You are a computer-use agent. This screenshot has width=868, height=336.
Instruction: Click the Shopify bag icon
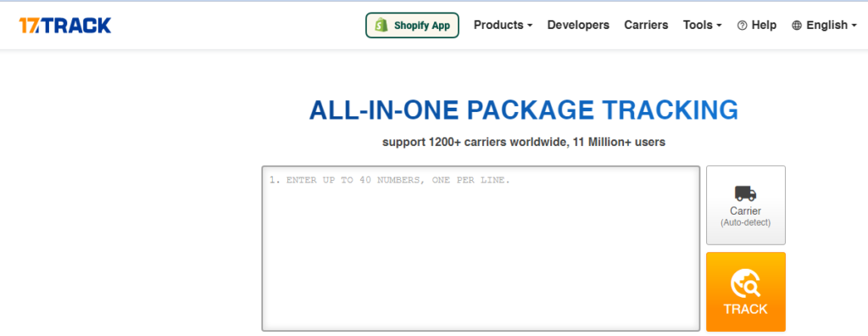pos(380,25)
